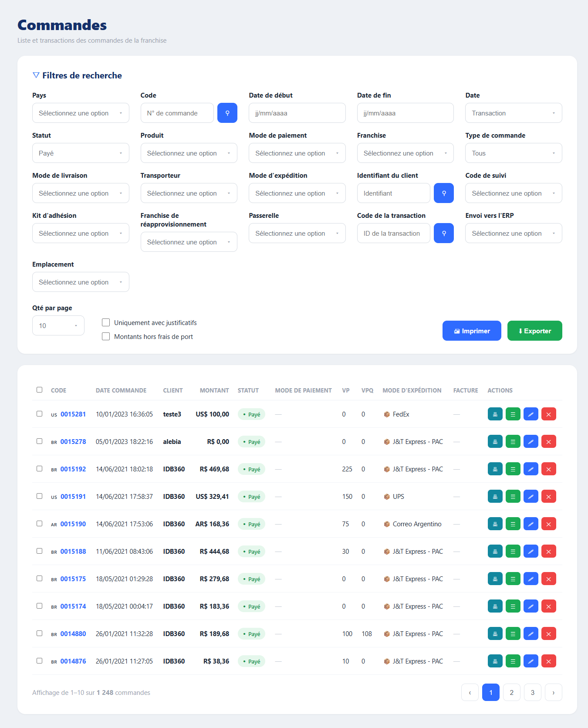Image resolution: width=588 pixels, height=728 pixels.
Task: Open the Qté par page dropdown
Action: (x=58, y=325)
